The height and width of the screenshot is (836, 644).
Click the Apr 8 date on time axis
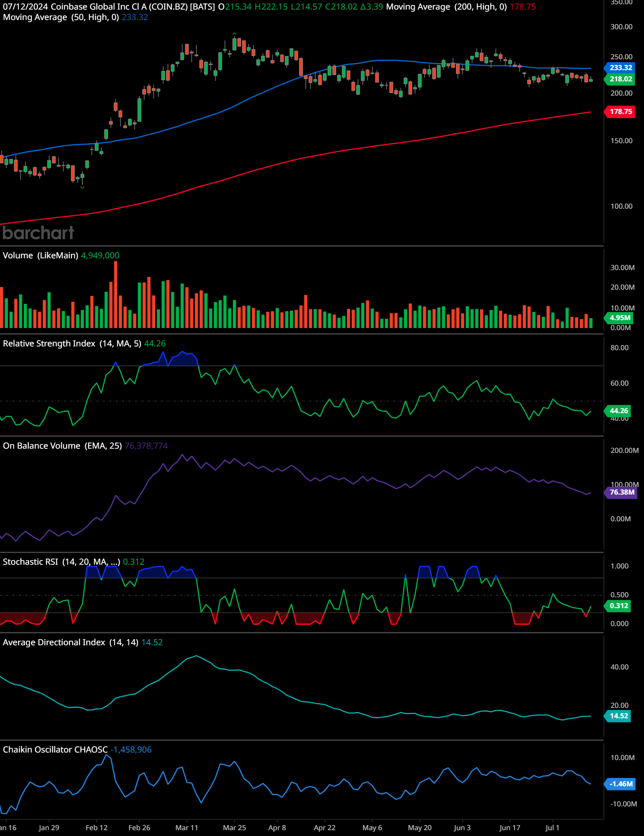(x=277, y=828)
